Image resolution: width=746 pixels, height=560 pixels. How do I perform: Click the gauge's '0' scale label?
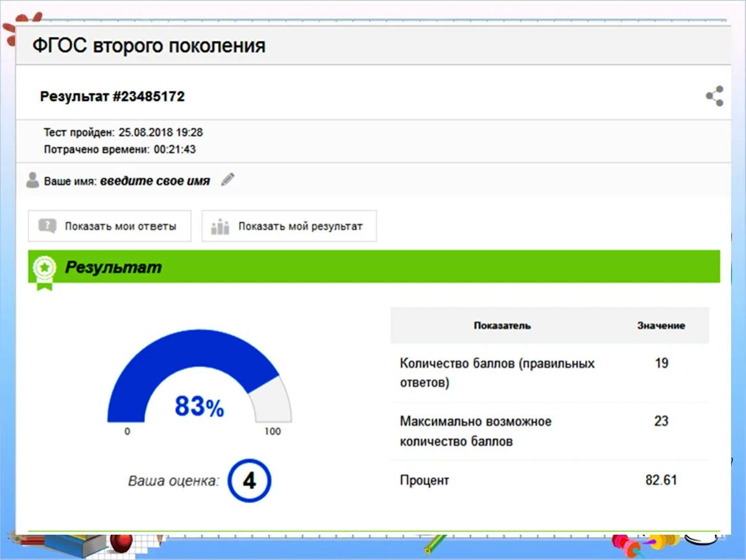point(127,431)
